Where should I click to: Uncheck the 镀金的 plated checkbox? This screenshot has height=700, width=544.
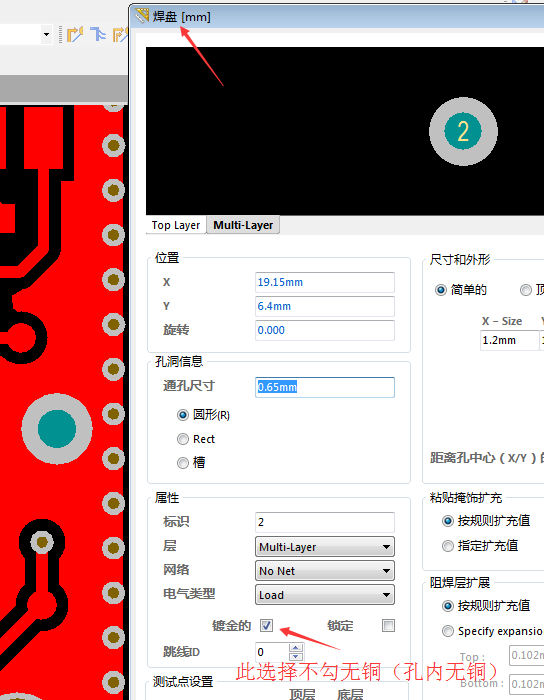[x=266, y=625]
